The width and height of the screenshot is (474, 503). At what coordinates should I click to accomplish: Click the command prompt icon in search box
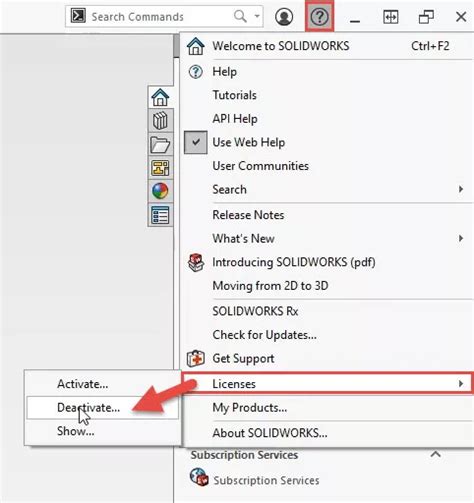click(79, 16)
